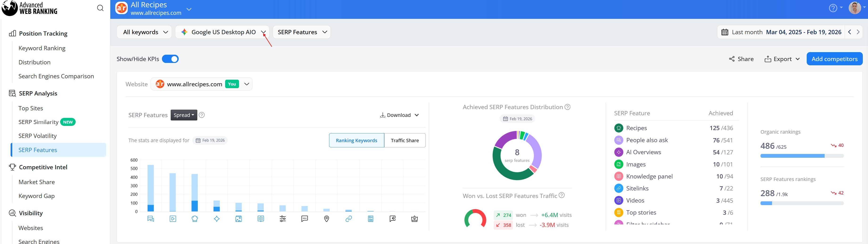Open SERP Volatility page
This screenshot has width=868, height=244.
click(x=37, y=136)
